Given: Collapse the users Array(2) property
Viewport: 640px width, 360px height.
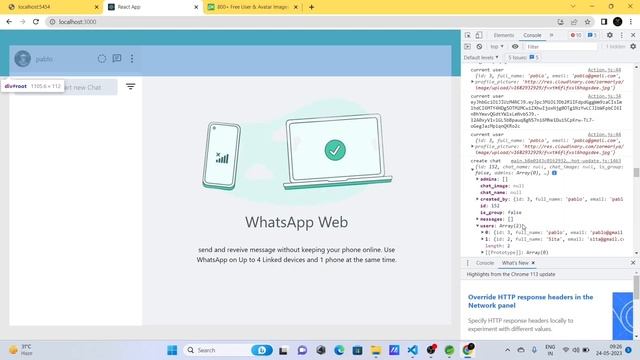Looking at the screenshot, I should point(477,226).
